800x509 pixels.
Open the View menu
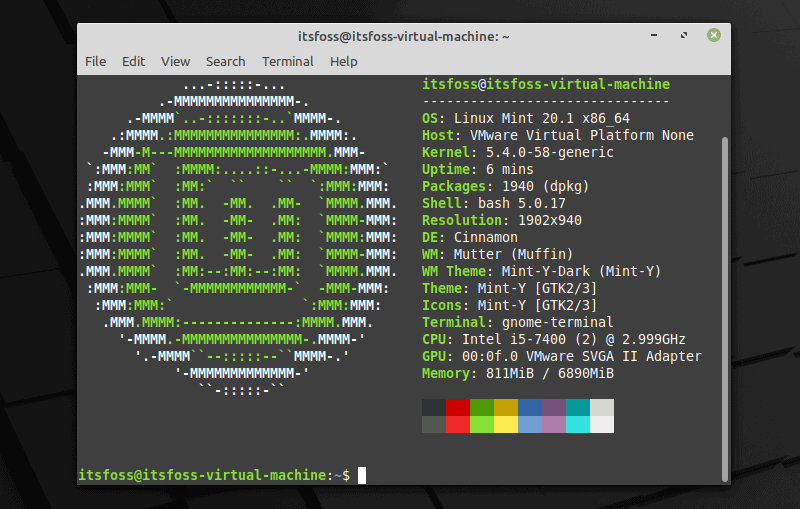coord(176,62)
